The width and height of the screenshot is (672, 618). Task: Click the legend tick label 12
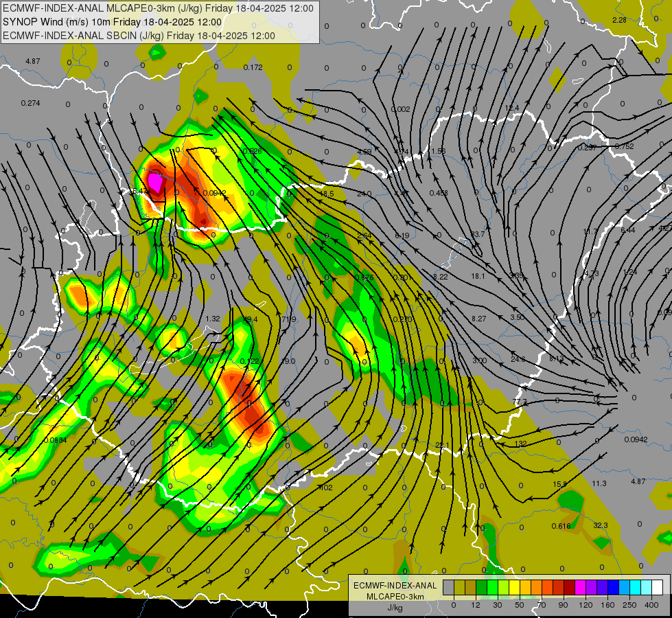[x=475, y=605]
